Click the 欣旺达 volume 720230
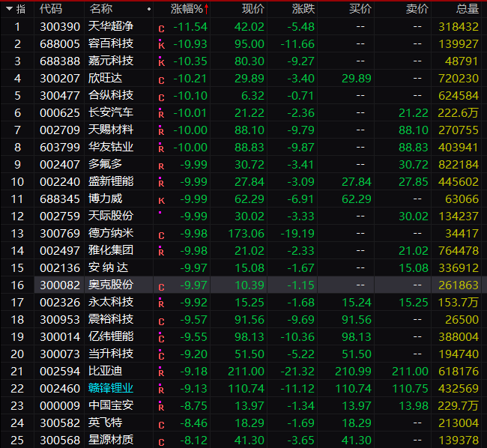Image resolution: width=487 pixels, height=448 pixels. point(459,78)
